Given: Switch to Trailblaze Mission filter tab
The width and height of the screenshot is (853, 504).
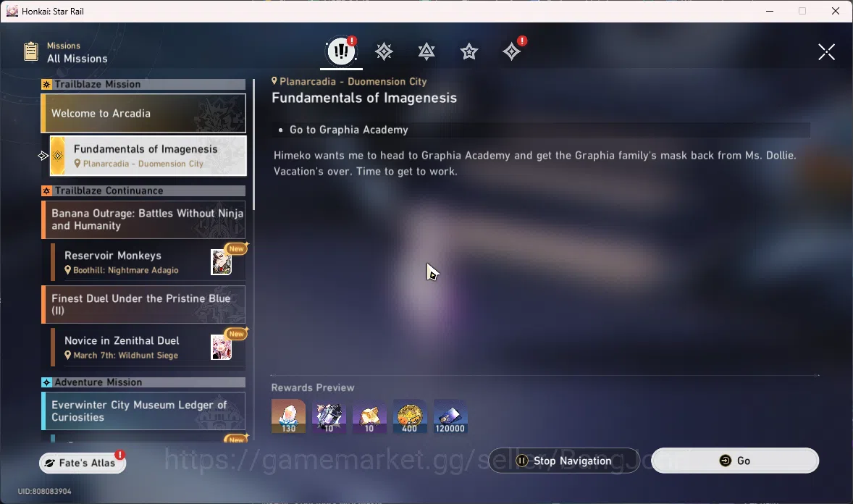Looking at the screenshot, I should pos(384,51).
